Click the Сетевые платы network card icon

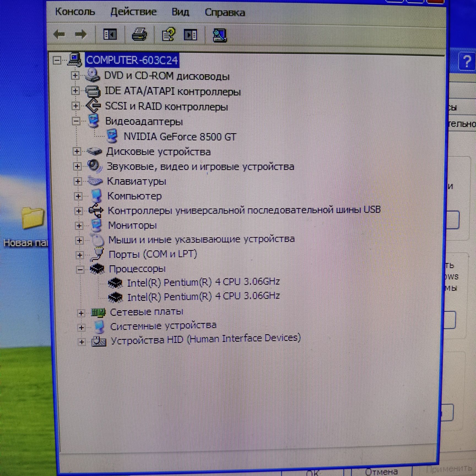(98, 312)
